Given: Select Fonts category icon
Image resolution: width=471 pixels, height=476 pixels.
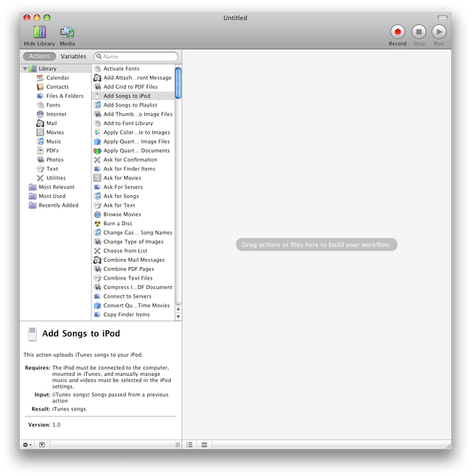Looking at the screenshot, I should point(40,105).
